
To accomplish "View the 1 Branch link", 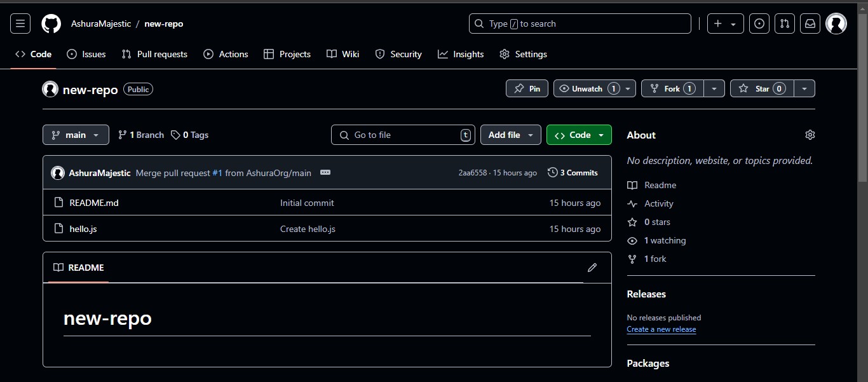I will pos(141,135).
